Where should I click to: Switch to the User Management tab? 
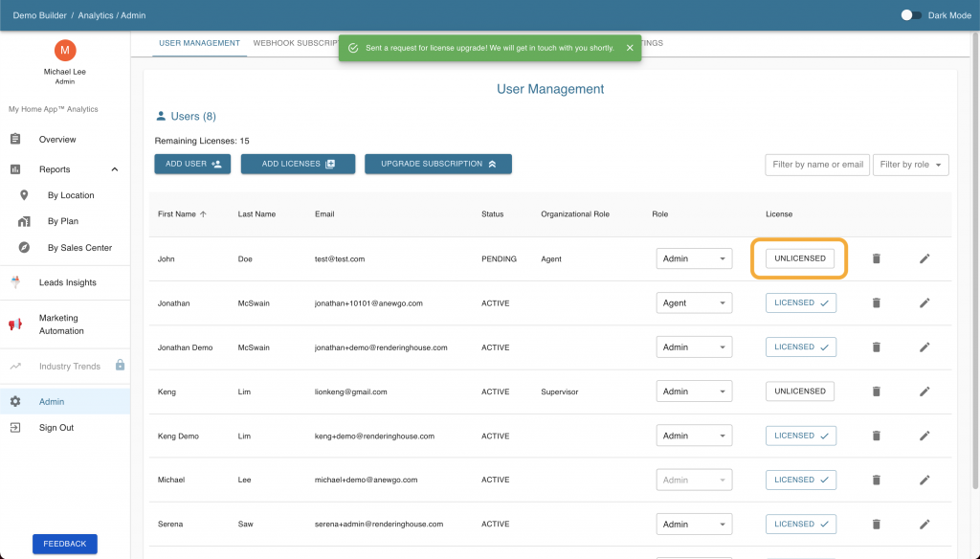coord(199,43)
